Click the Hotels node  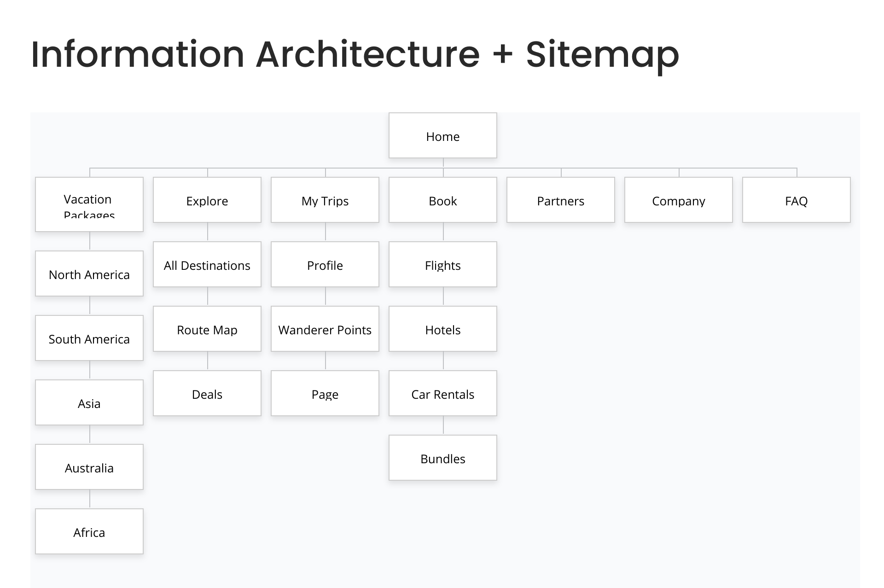(443, 329)
